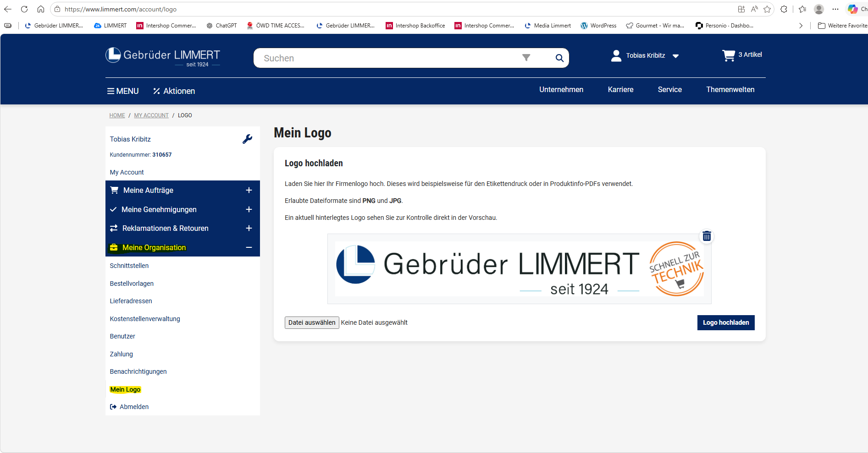Show more bookmarks chevron

801,26
